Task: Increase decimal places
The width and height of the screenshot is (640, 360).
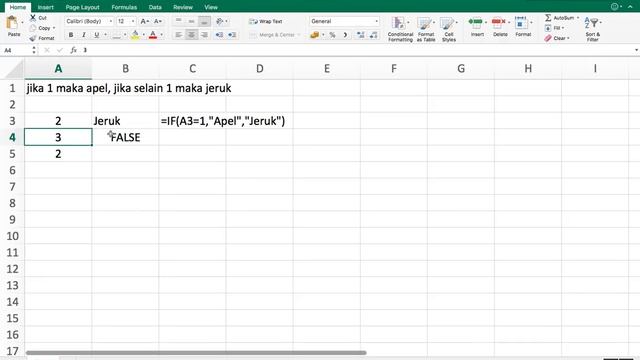Action: 360,35
